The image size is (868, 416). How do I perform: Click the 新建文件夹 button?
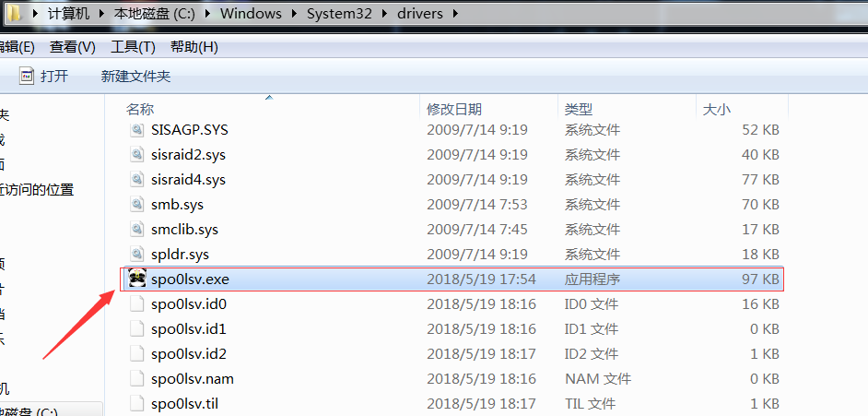pyautogui.click(x=135, y=77)
